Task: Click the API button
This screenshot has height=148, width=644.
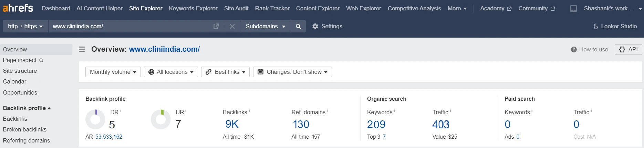Action: 629,49
